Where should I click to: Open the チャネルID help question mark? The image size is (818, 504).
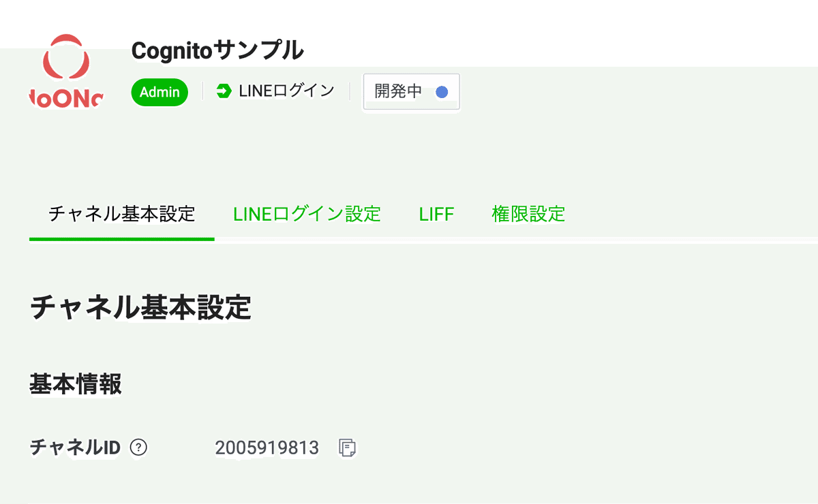tap(138, 447)
